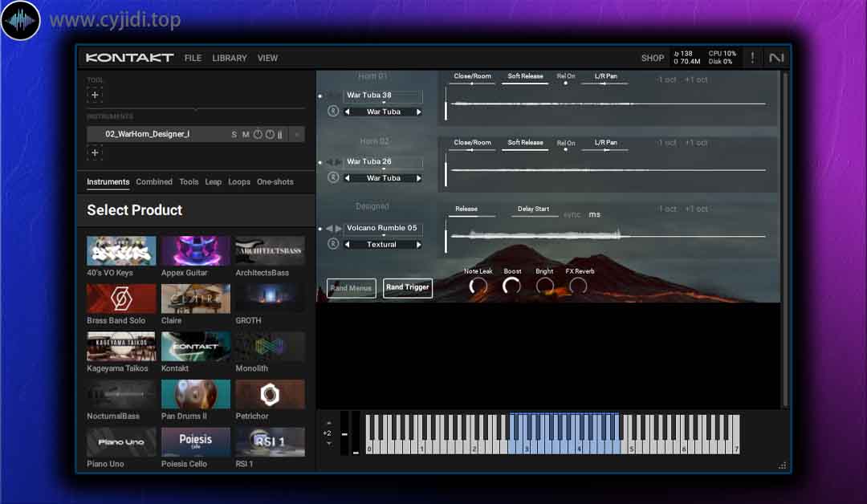Click the Rand Trigger button

coord(408,287)
